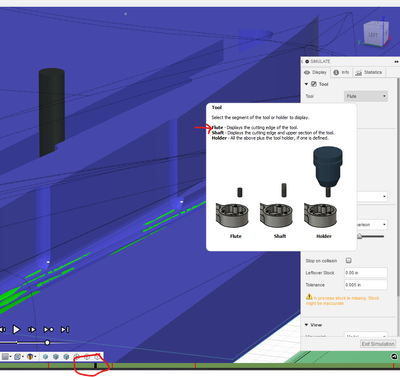Image resolution: width=400 pixels, height=377 pixels.
Task: Open the display settings gray square icon
Action: pos(5,357)
